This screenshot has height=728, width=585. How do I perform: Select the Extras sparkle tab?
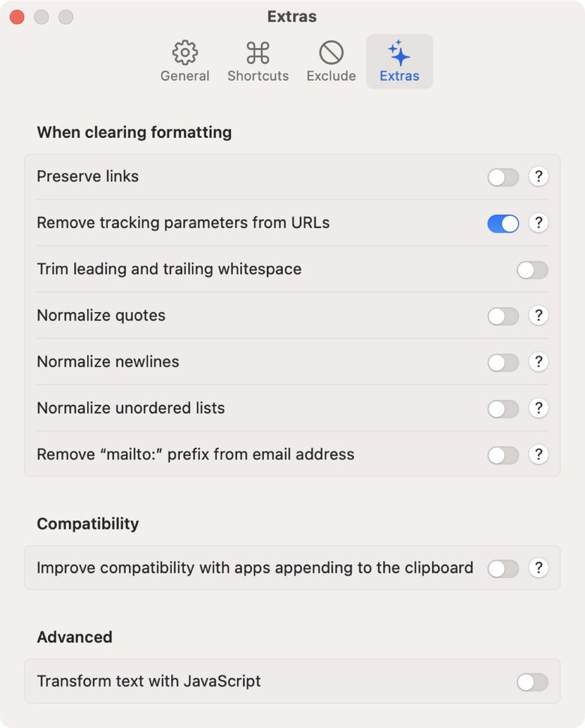tap(400, 62)
